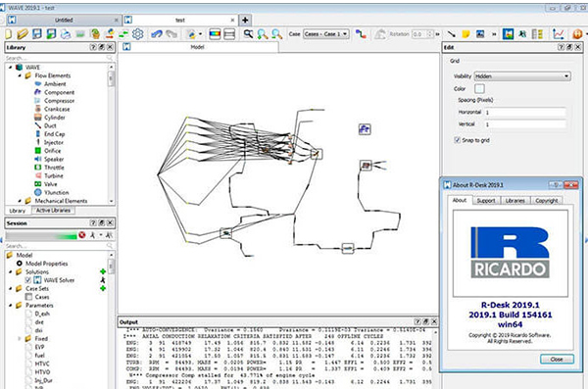Click the black magnifier zoom-fit icon
The width and height of the screenshot is (588, 389).
point(248,34)
